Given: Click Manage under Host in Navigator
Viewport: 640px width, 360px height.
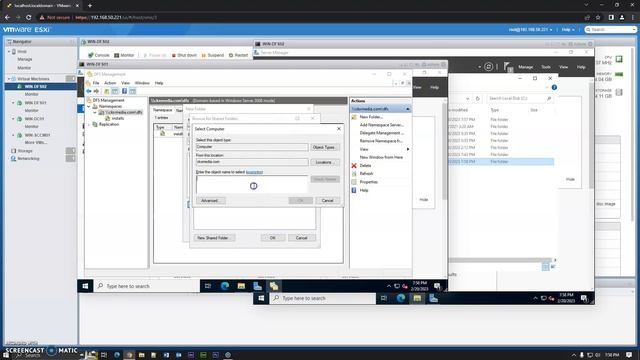Looking at the screenshot, I should [25, 60].
